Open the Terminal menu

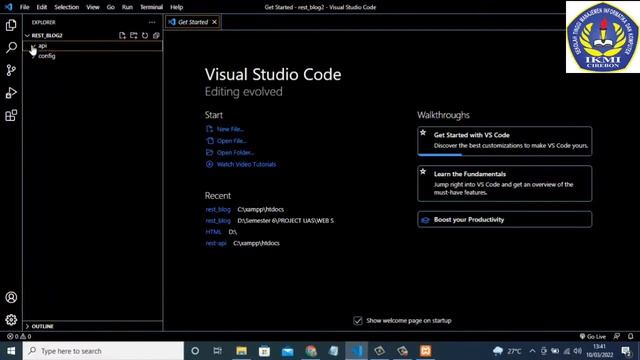pyautogui.click(x=151, y=7)
